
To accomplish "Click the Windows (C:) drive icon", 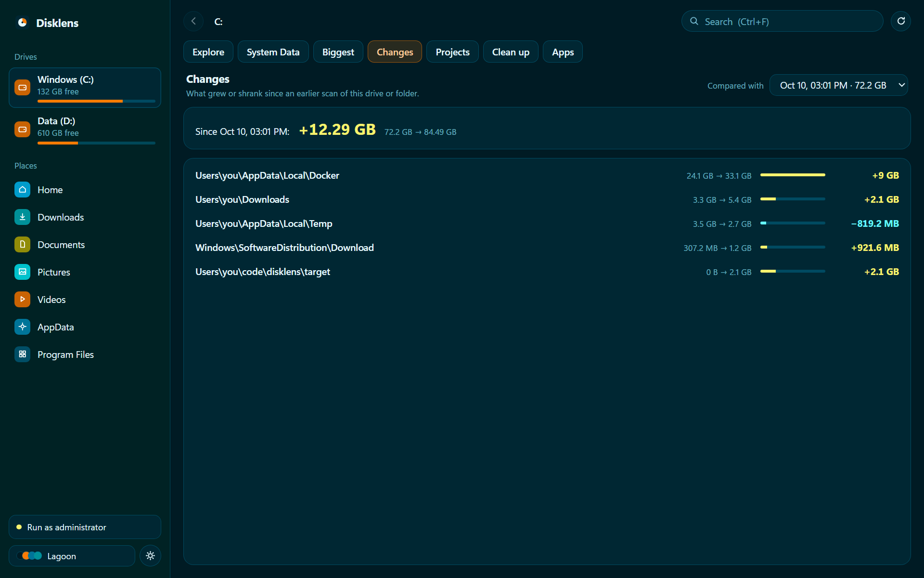I will 22,88.
